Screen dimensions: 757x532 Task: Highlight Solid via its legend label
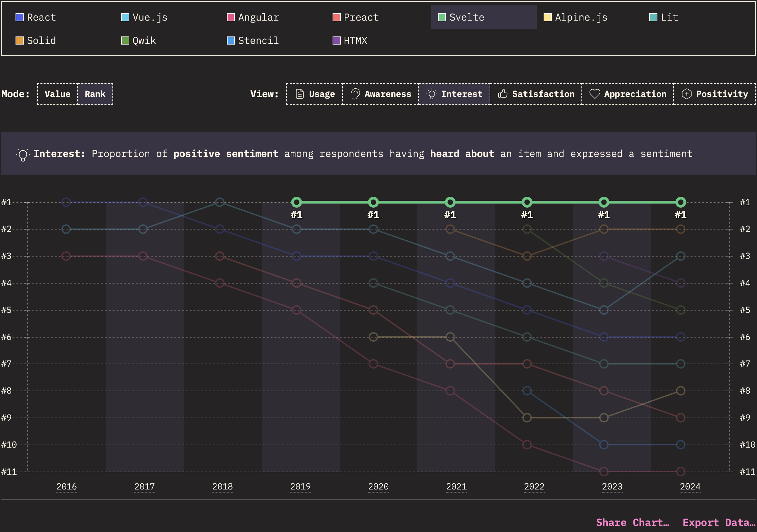[41, 41]
